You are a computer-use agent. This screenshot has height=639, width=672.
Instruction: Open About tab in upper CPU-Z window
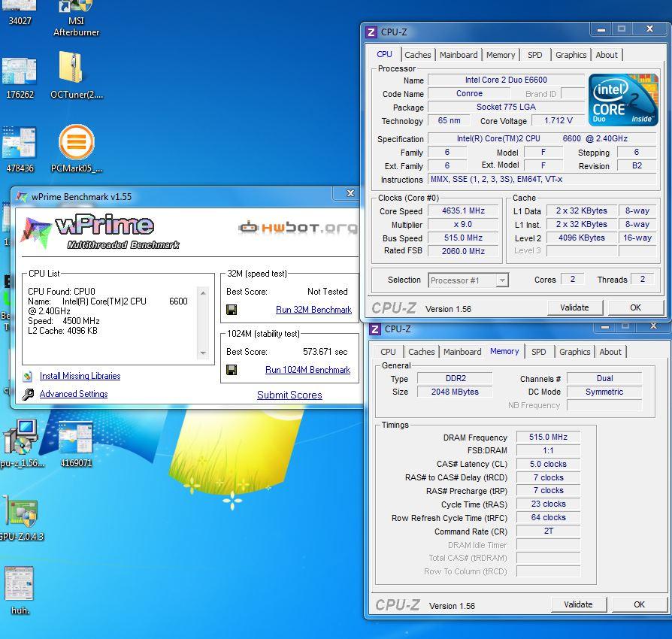tap(607, 55)
